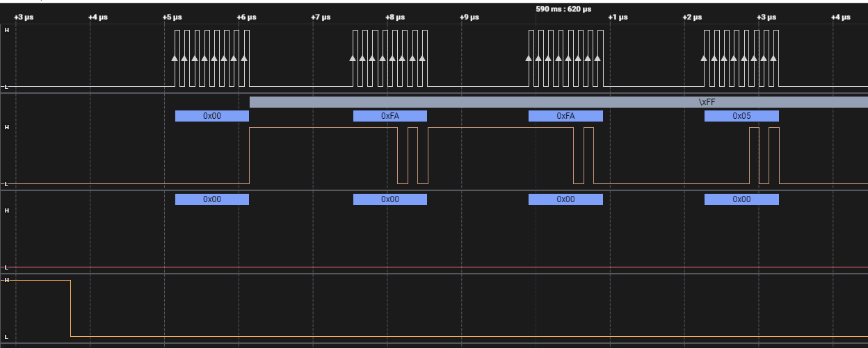Click the +1 µs ruler tick label

616,17
